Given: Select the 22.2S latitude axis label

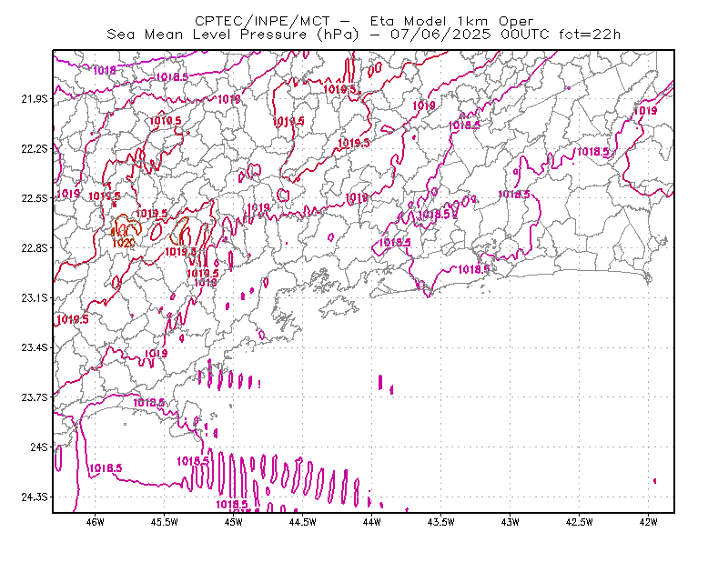Looking at the screenshot, I should coord(35,148).
